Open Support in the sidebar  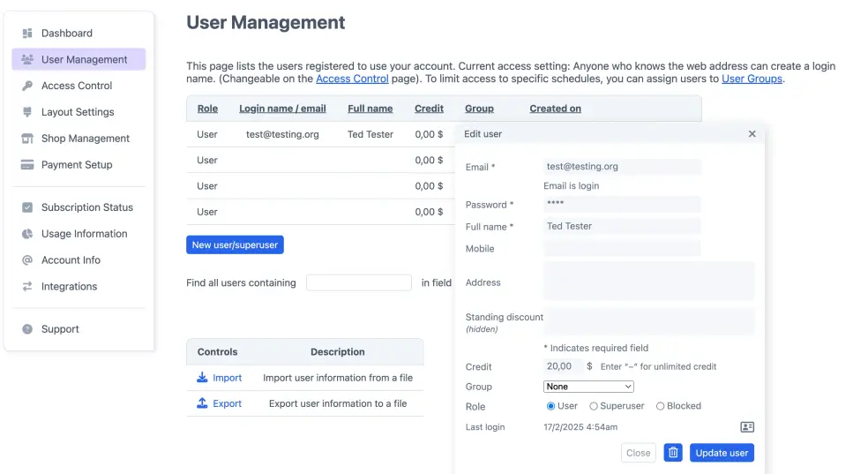(60, 329)
